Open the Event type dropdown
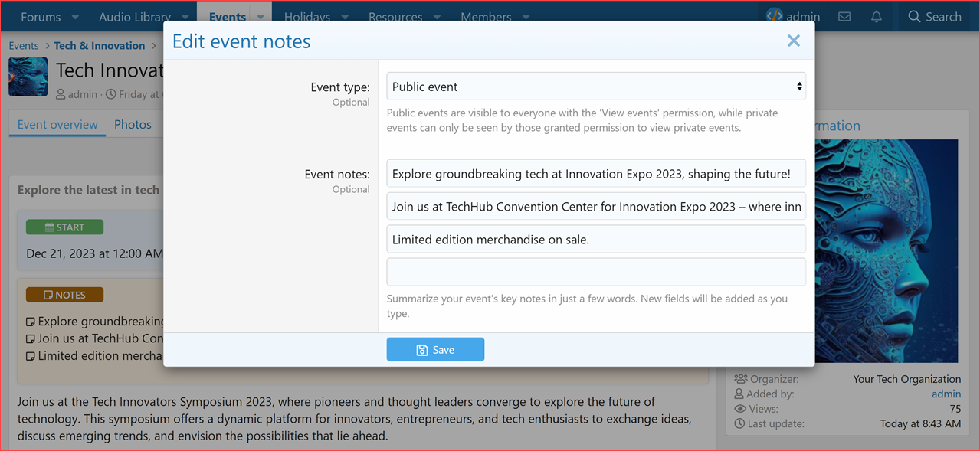980x451 pixels. tap(596, 86)
